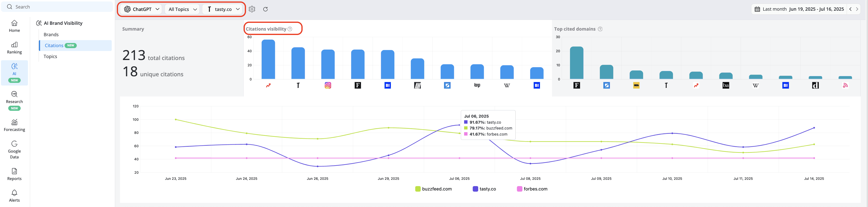Click the tallest bar in Top cited domains chart
This screenshot has height=207, width=868.
(577, 63)
